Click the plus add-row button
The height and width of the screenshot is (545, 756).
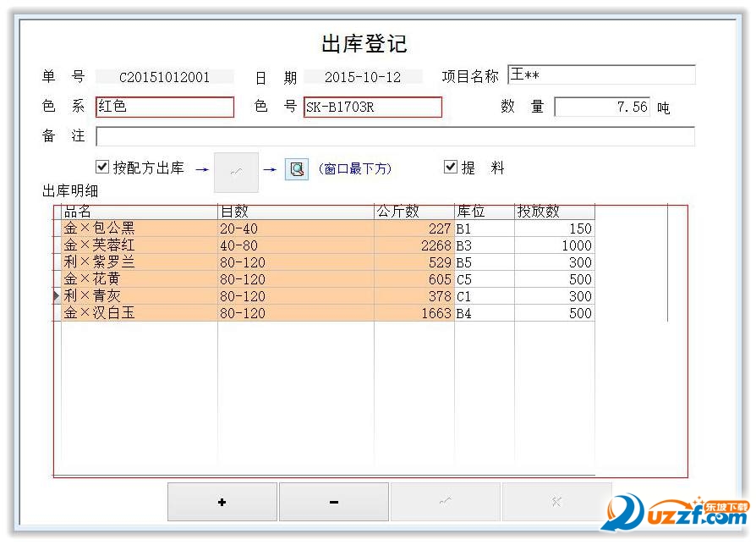click(222, 502)
